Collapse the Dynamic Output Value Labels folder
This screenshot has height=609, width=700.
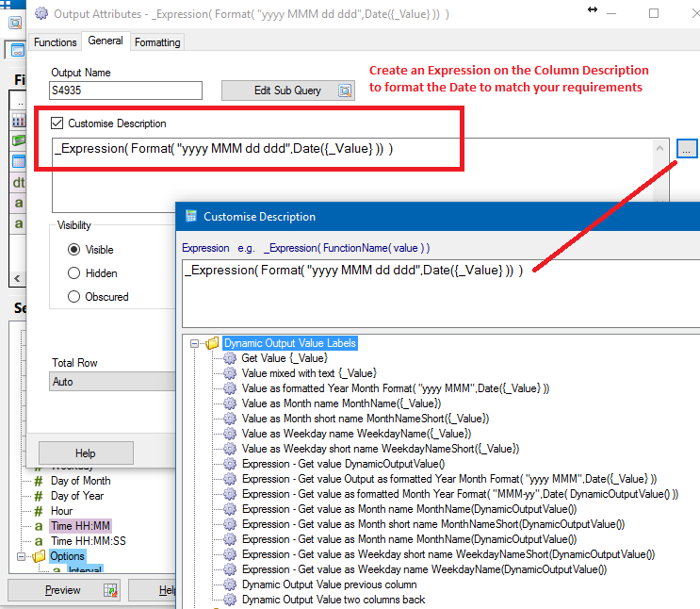[x=194, y=343]
